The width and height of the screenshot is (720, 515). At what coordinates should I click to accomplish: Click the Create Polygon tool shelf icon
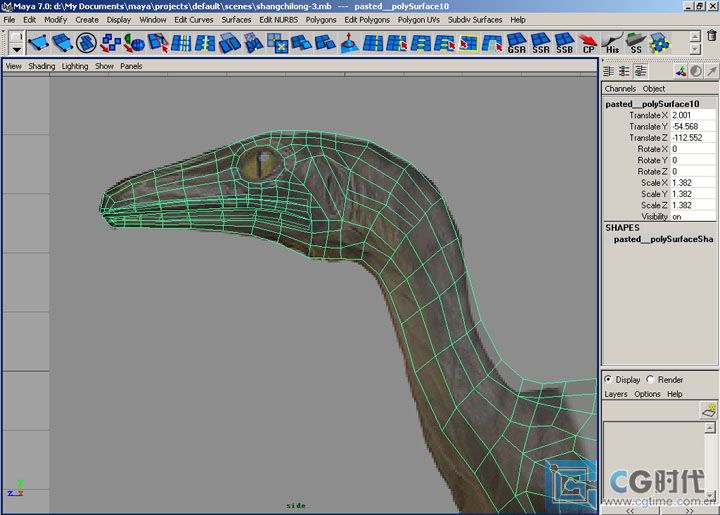[38, 44]
